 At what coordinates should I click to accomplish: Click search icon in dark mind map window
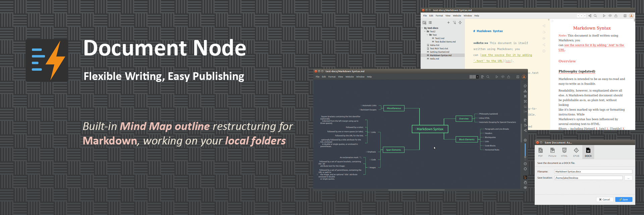pos(488,77)
